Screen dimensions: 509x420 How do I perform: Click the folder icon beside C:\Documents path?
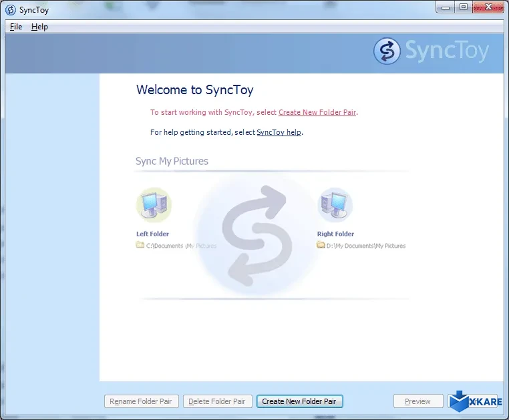[140, 245]
